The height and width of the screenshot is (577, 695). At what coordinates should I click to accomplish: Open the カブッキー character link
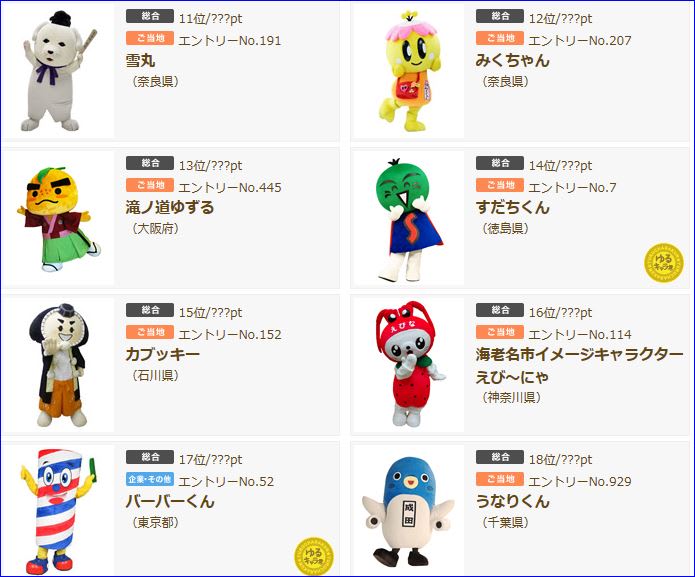click(163, 354)
